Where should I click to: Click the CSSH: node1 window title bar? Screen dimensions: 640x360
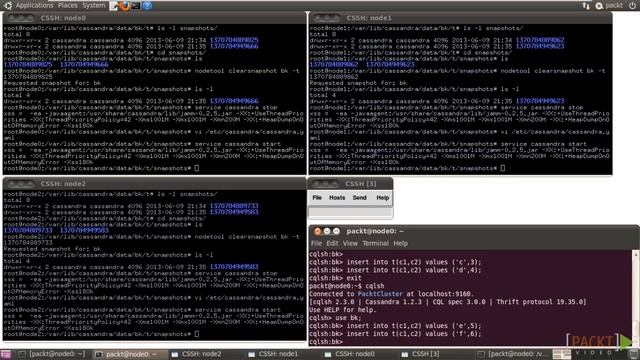pyautogui.click(x=460, y=18)
